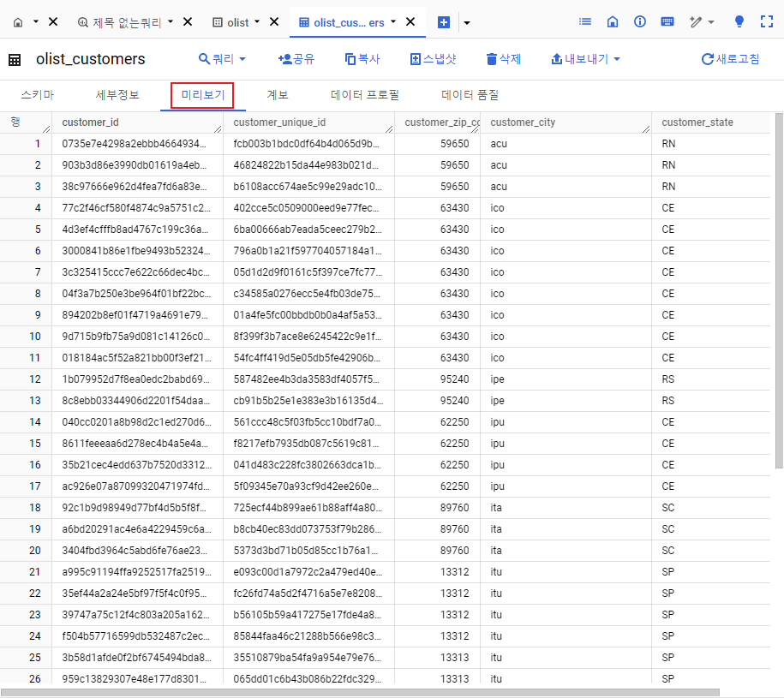Screen dimensions: 784x698
Task: Select zip code 63430 in row 4
Action: pyautogui.click(x=438, y=208)
